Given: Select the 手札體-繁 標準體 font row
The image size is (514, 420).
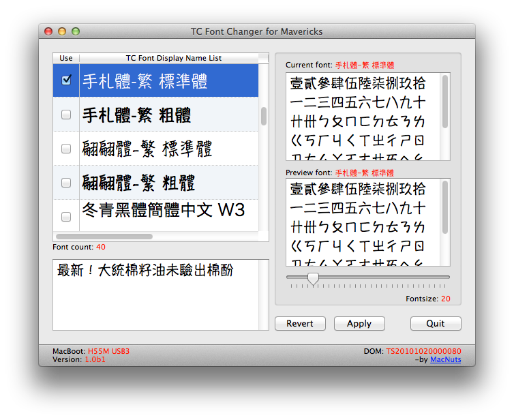Looking at the screenshot, I should (x=155, y=80).
